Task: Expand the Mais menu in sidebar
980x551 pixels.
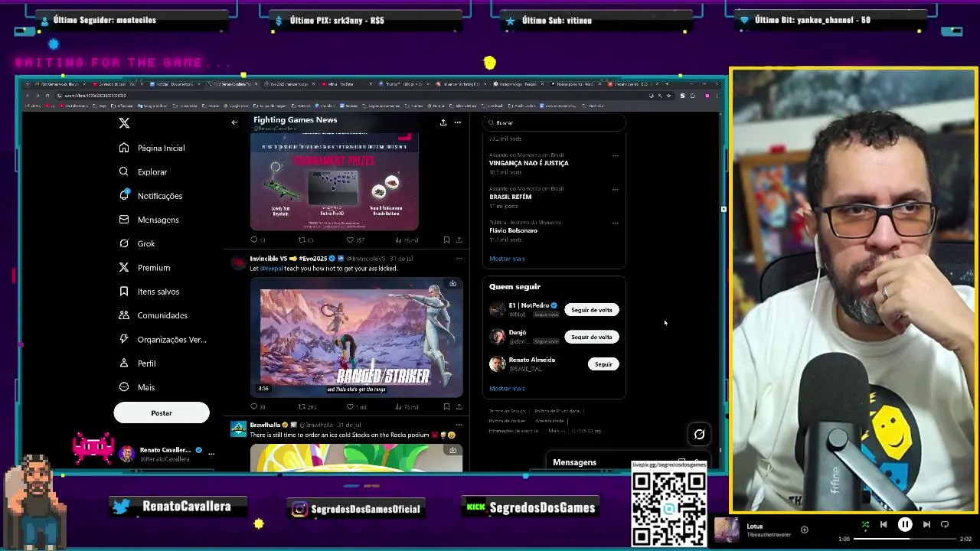Action: 137,387
